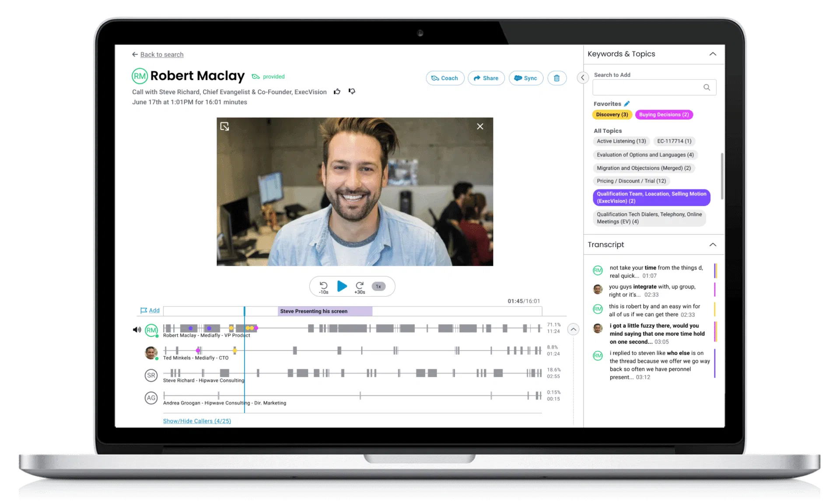Click the trash delete icon button
Screen dimensions: 840x504
tap(556, 78)
